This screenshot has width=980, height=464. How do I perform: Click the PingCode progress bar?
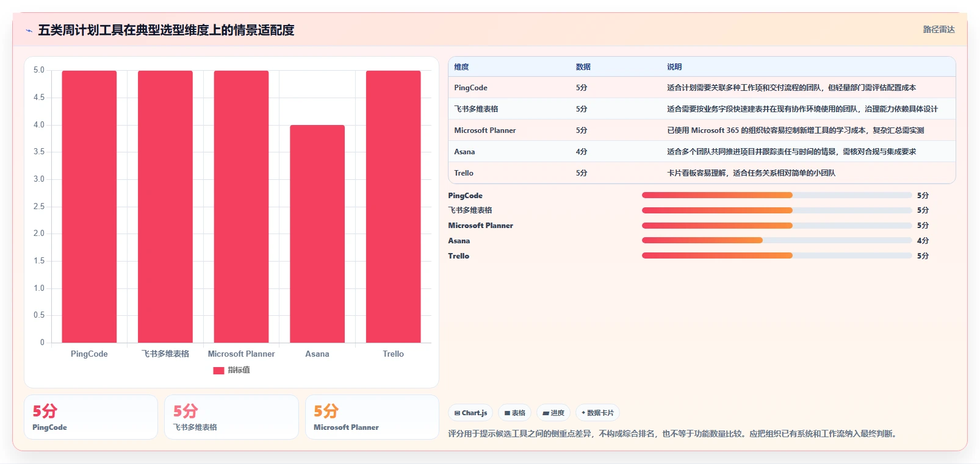tap(777, 195)
